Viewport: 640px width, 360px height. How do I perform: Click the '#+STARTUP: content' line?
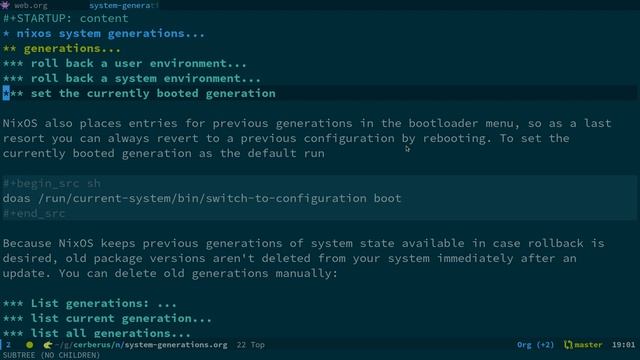65,18
